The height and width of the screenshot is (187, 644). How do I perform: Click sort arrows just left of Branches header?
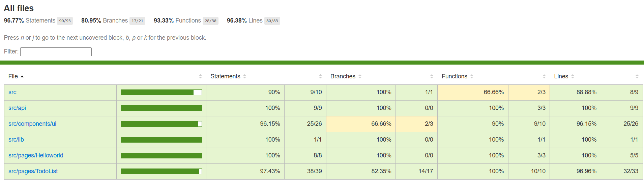[x=320, y=77]
